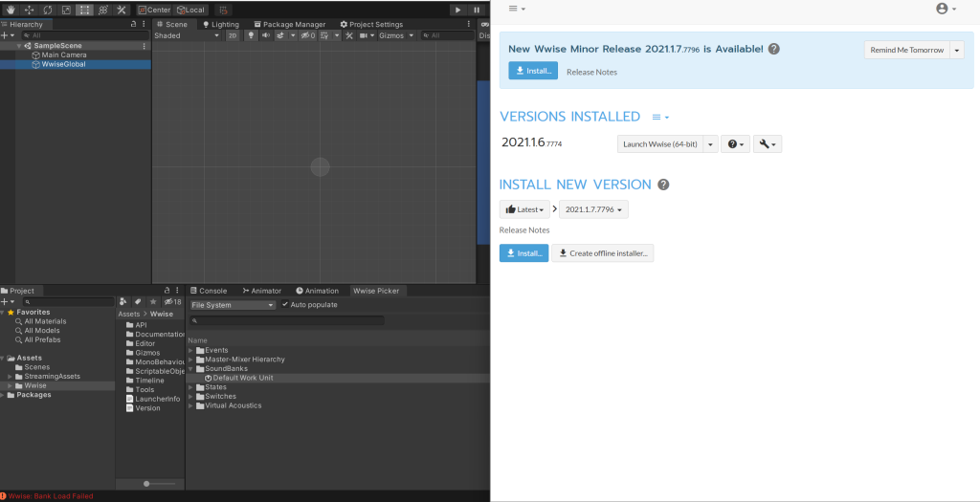Toggle scene audio speaker icon
Screen dimensions: 980x502
pos(266,35)
